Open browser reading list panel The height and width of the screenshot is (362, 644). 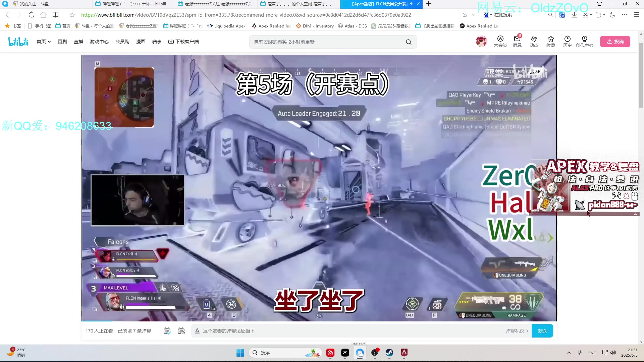pos(56,15)
